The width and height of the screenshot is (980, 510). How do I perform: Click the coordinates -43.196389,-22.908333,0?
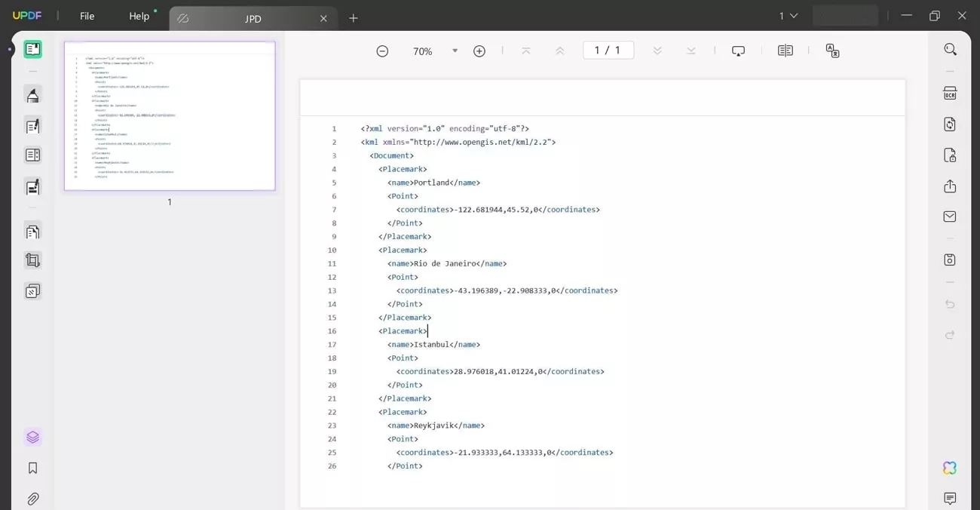(504, 290)
